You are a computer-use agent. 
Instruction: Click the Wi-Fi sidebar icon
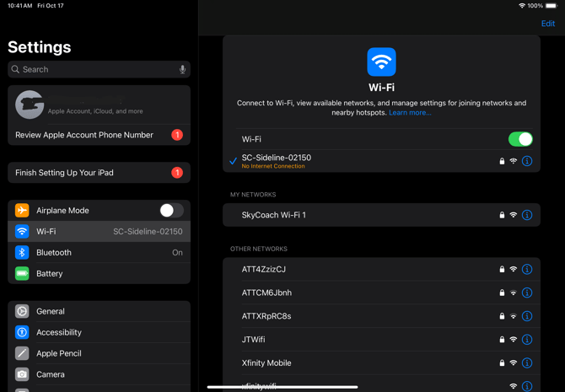22,231
